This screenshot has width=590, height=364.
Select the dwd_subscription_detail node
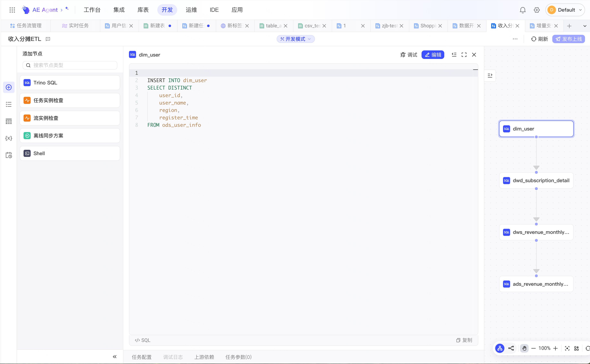point(536,181)
